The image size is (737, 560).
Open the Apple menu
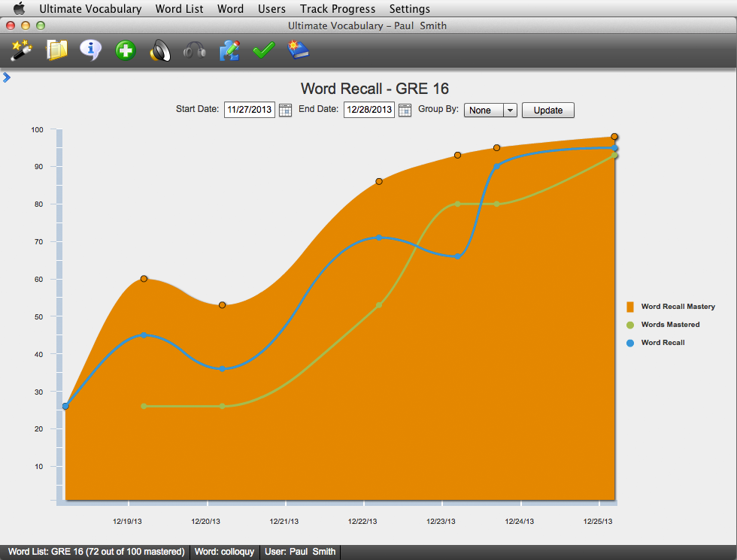20,9
